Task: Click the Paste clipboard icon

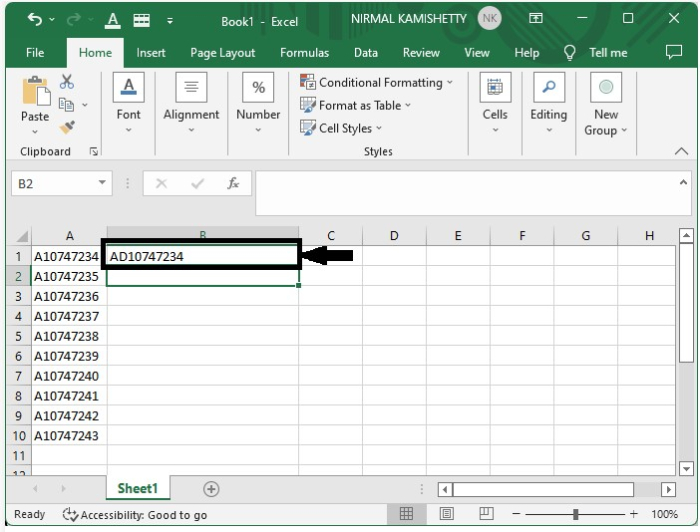Action: [36, 91]
